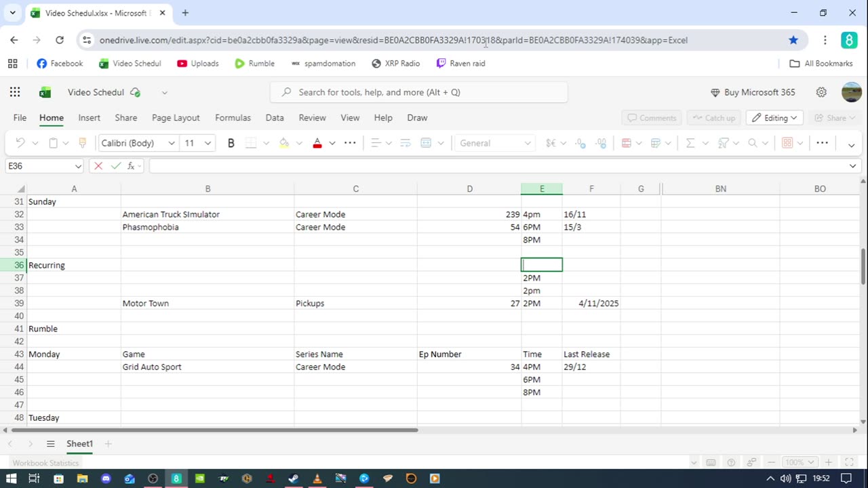Click the Insert Function fx icon

[132, 166]
